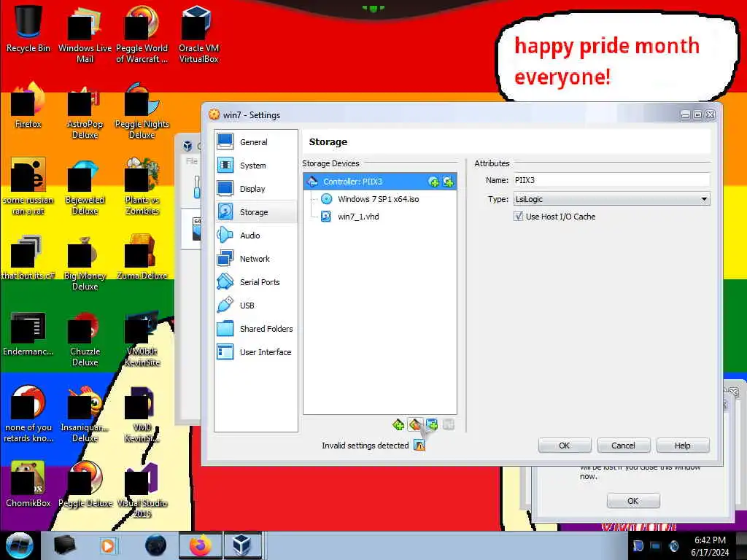Select the Windows 7 SP1 x64.iso disc
This screenshot has width=747, height=560.
(x=379, y=199)
